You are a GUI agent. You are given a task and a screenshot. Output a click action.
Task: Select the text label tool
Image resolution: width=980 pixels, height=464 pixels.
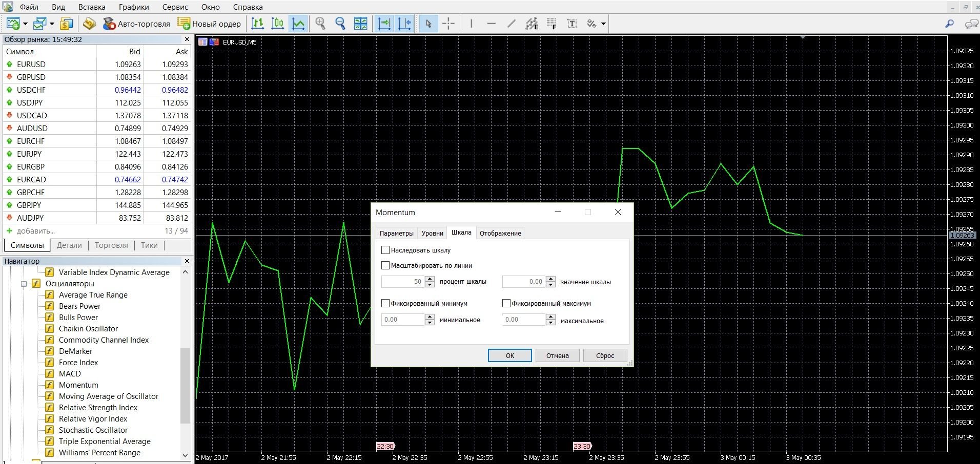pyautogui.click(x=572, y=24)
